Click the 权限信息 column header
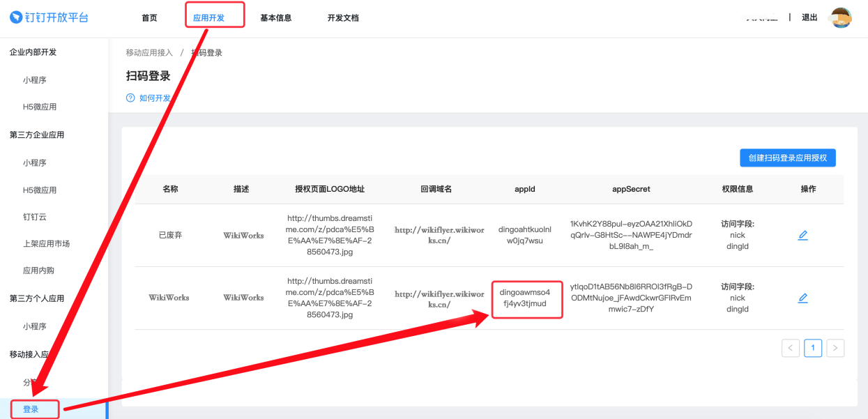Screen dimensions: 868x419 [x=738, y=189]
